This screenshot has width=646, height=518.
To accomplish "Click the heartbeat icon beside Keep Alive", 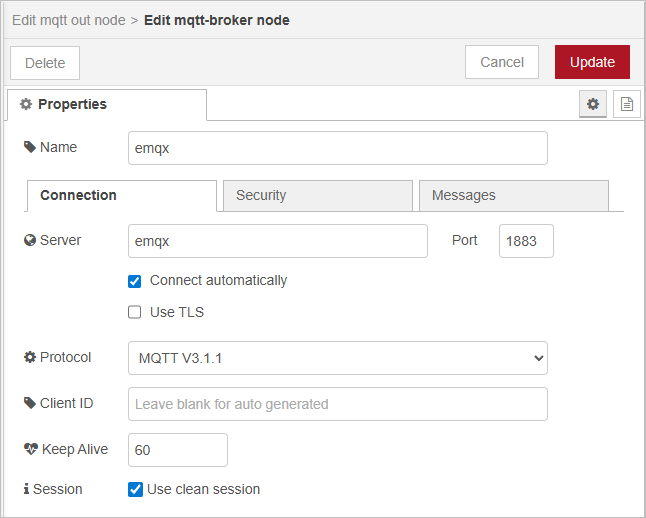I will pos(30,449).
